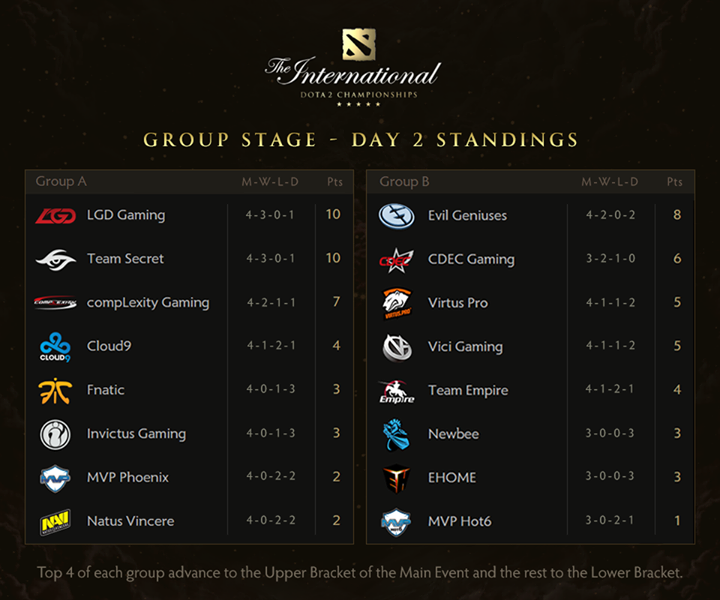Screen dimensions: 720x600
Task: Click the Pts column header in Group A
Action: pyautogui.click(x=335, y=182)
